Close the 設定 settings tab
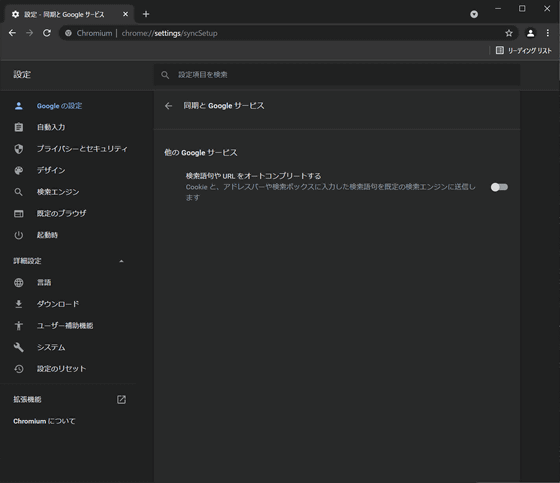Image resolution: width=560 pixels, height=483 pixels. click(x=125, y=14)
